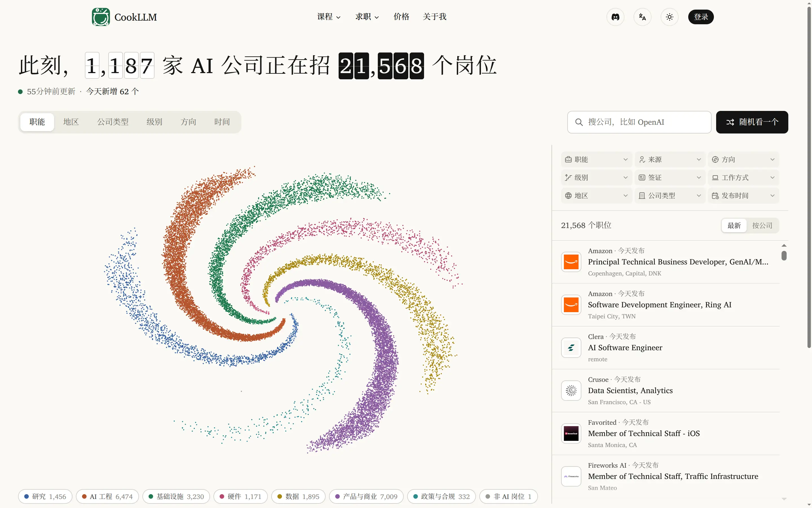Screen dimensions: 812x508
Task: Click the Clera company logo
Action: [x=571, y=348]
